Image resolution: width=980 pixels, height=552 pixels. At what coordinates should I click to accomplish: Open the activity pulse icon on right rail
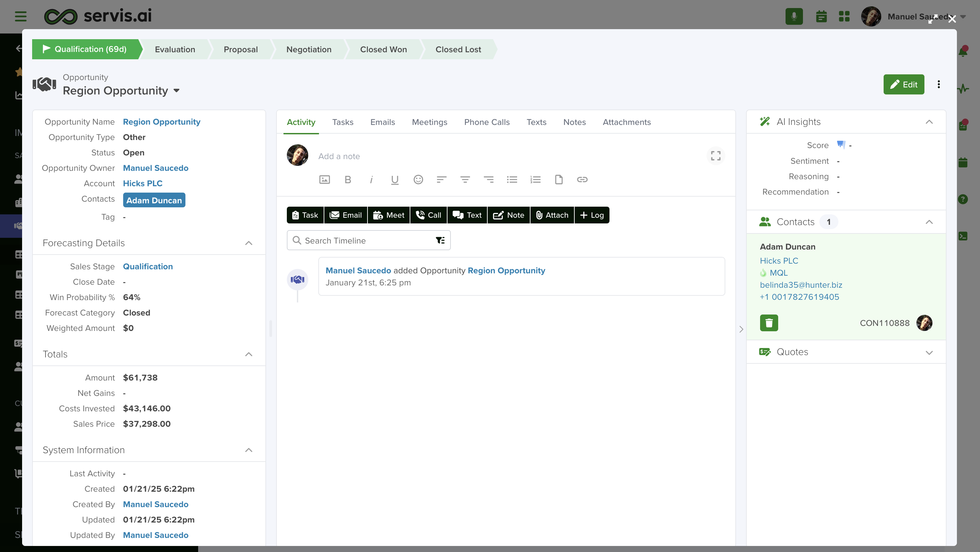point(963,89)
